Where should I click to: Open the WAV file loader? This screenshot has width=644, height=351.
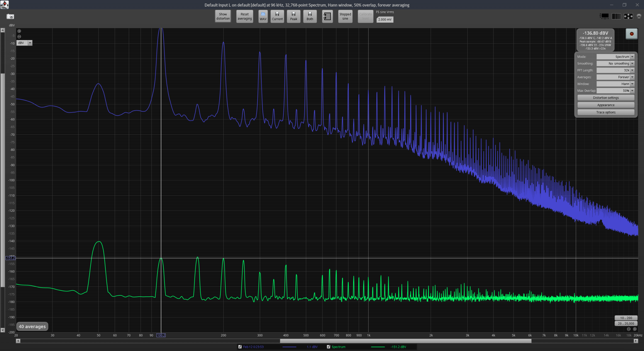pos(263,16)
